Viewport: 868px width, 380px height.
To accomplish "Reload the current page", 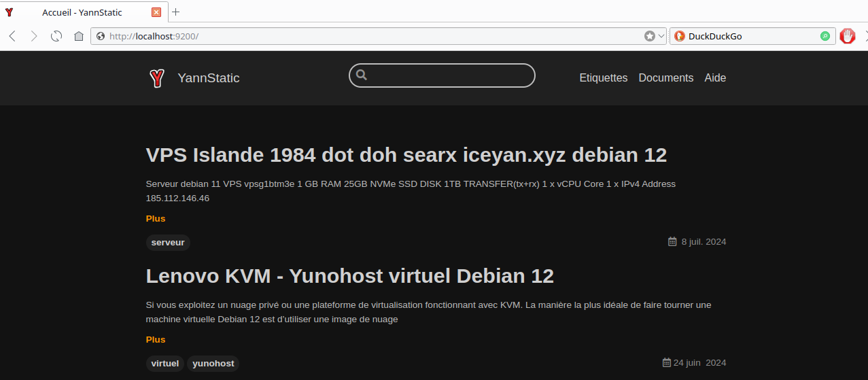I will tap(56, 36).
